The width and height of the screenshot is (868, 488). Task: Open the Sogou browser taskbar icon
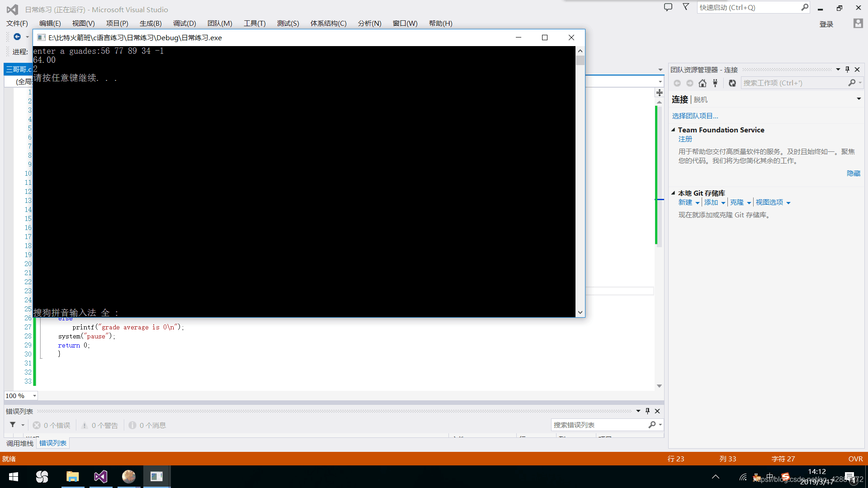tap(42, 477)
